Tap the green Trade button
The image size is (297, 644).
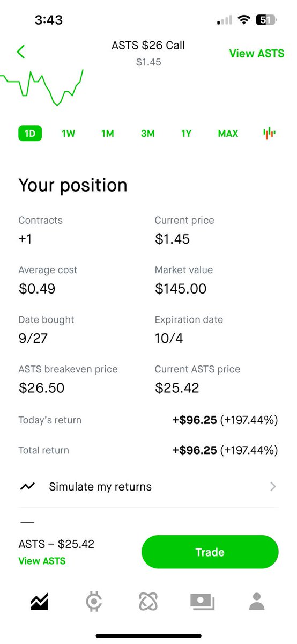coord(210,552)
